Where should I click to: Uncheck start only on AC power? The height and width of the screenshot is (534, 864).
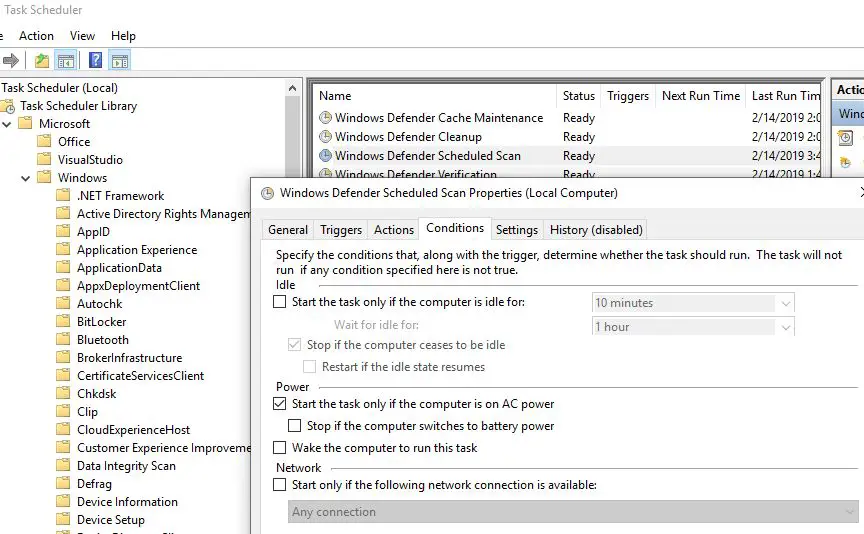point(280,403)
